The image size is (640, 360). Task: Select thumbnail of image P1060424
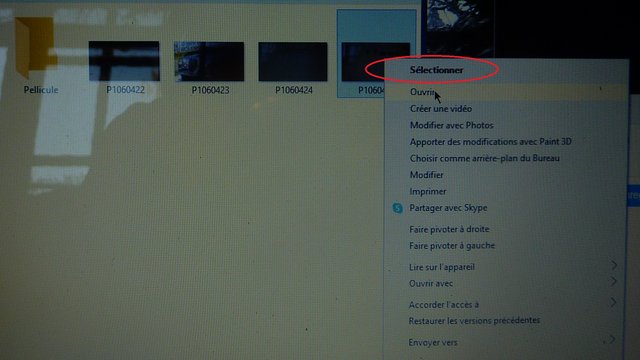pos(293,62)
